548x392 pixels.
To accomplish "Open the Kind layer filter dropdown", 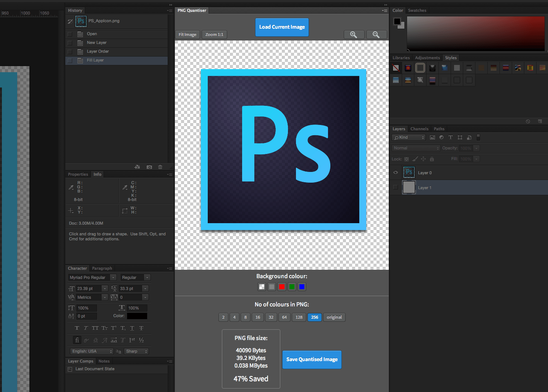I will pos(409,138).
